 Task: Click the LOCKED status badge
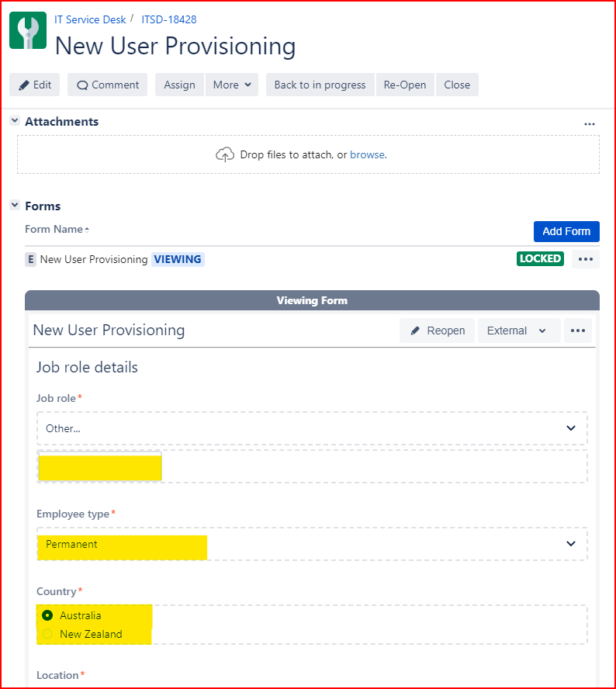click(x=540, y=259)
